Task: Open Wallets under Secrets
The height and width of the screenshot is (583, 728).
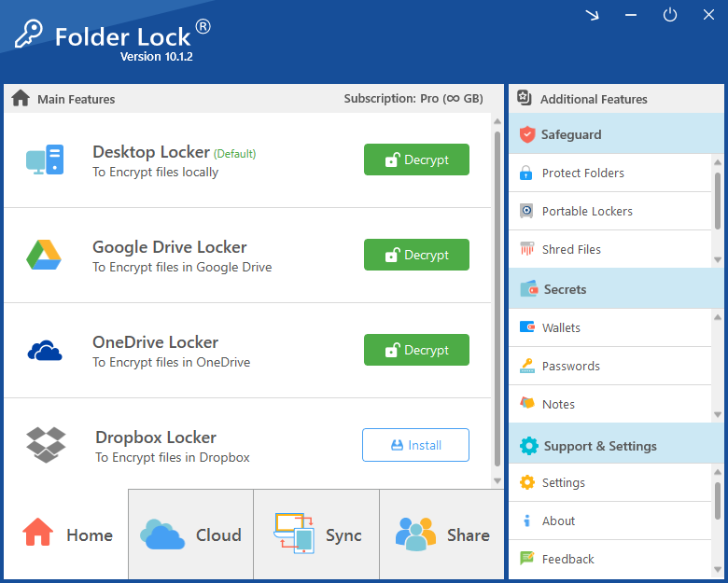Action: (x=561, y=327)
